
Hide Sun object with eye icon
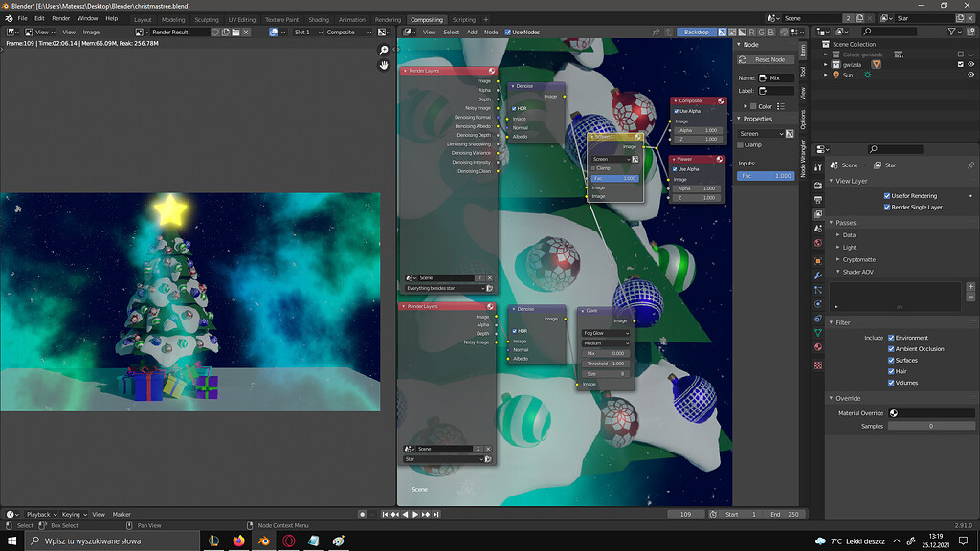pos(970,75)
